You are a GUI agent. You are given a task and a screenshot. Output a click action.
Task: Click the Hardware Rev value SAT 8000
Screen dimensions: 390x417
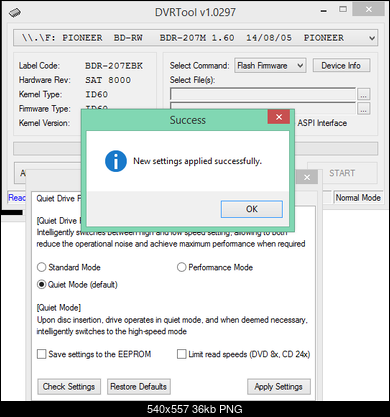click(108, 80)
